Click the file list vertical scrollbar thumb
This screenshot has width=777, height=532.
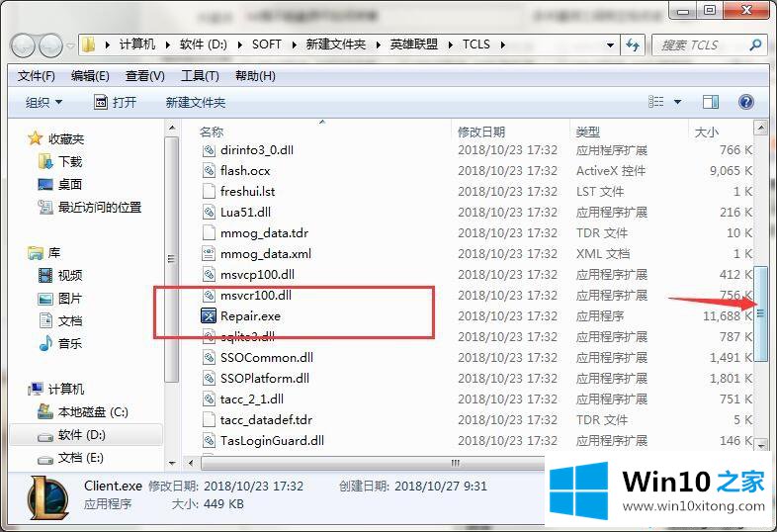click(x=760, y=312)
